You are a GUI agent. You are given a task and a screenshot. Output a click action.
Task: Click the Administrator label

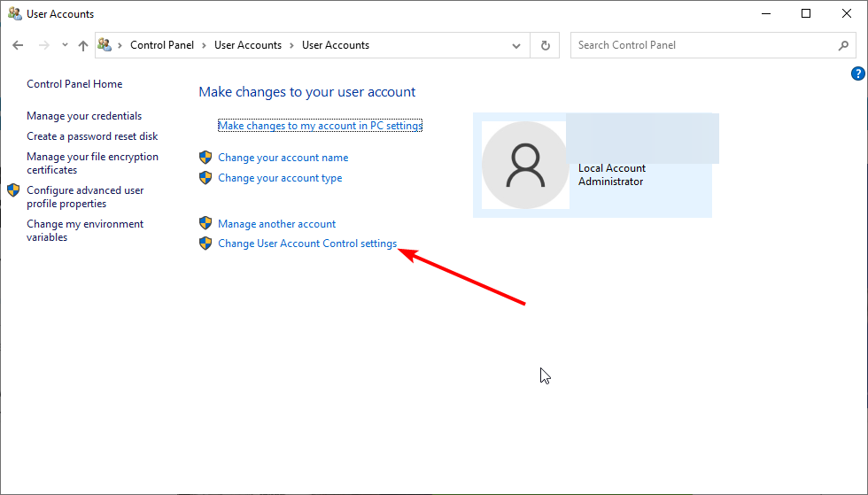610,181
